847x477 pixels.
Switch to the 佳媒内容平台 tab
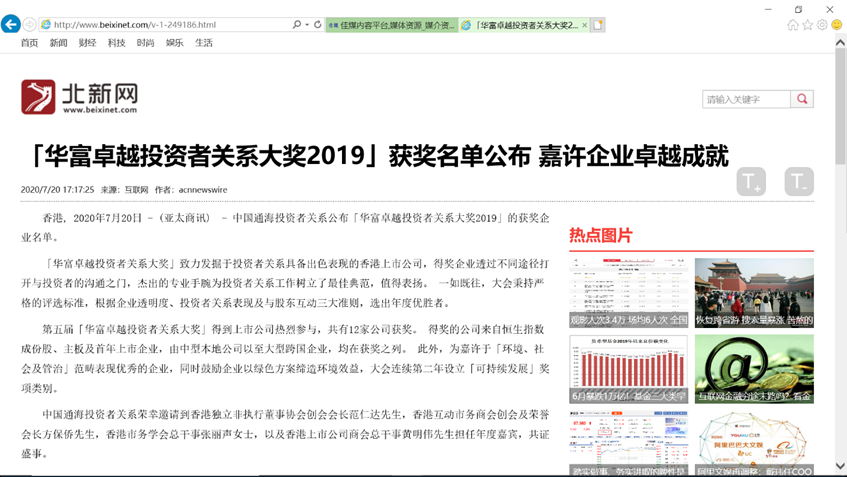pyautogui.click(x=392, y=25)
